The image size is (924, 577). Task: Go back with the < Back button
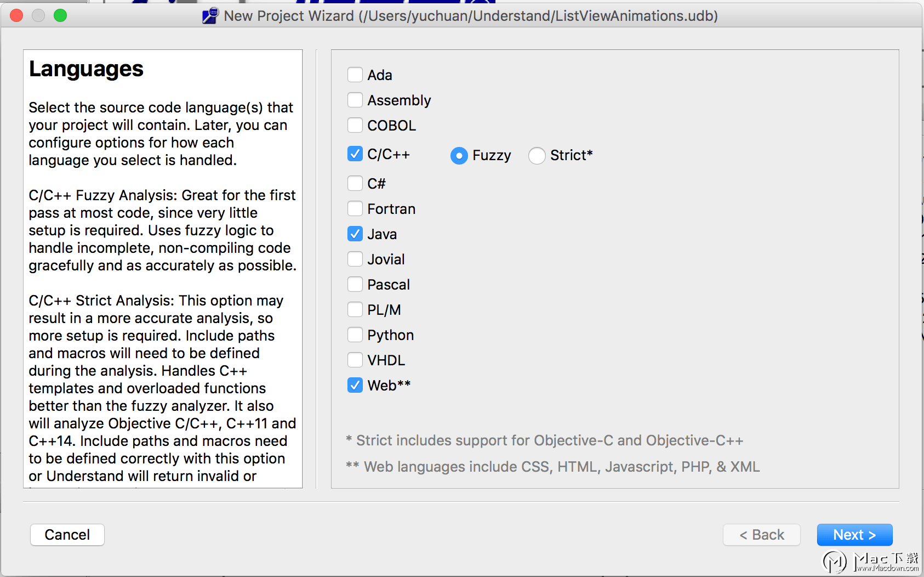click(762, 535)
